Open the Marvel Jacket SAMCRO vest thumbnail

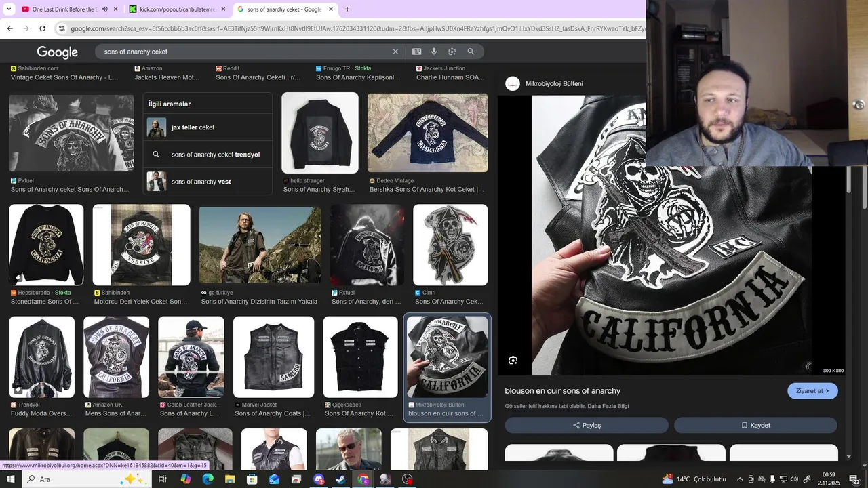pos(274,357)
